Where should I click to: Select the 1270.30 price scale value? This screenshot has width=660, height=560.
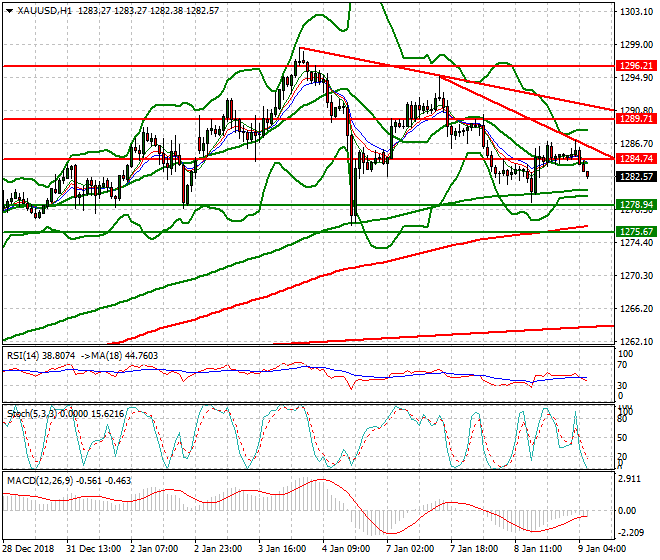636,276
